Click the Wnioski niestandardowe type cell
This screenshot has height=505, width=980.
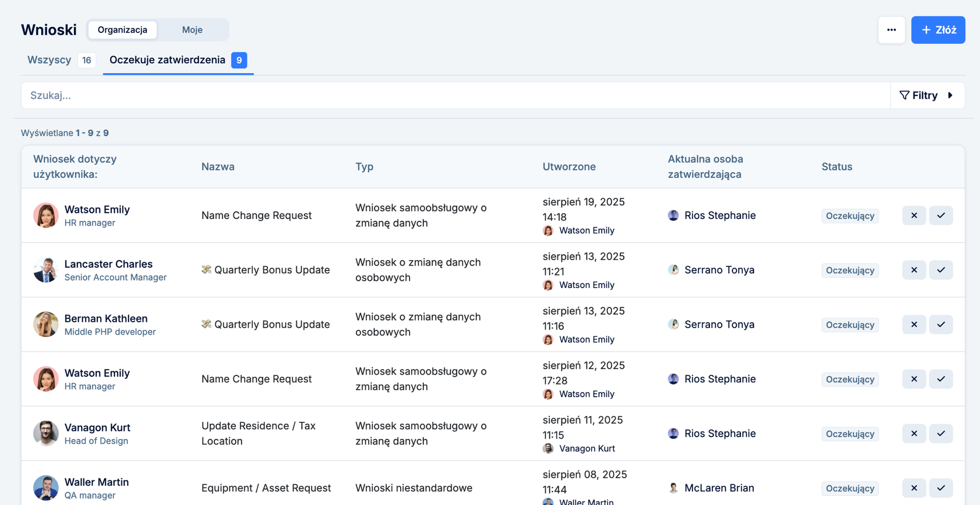[x=414, y=488]
